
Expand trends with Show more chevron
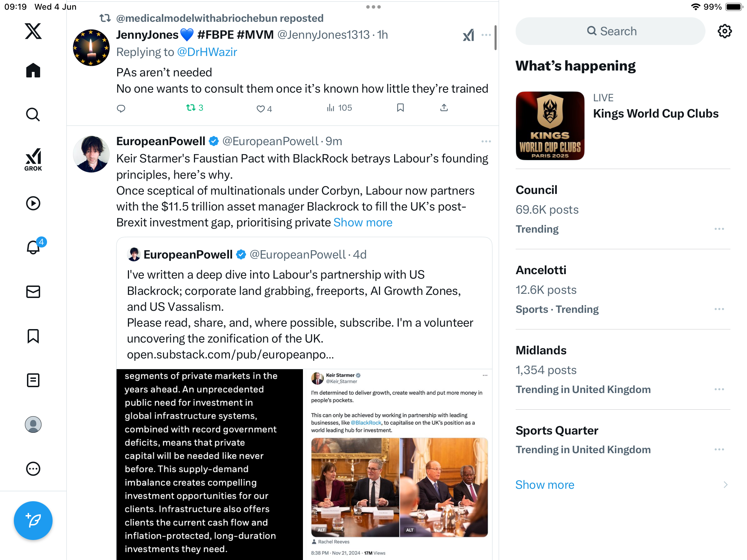725,485
